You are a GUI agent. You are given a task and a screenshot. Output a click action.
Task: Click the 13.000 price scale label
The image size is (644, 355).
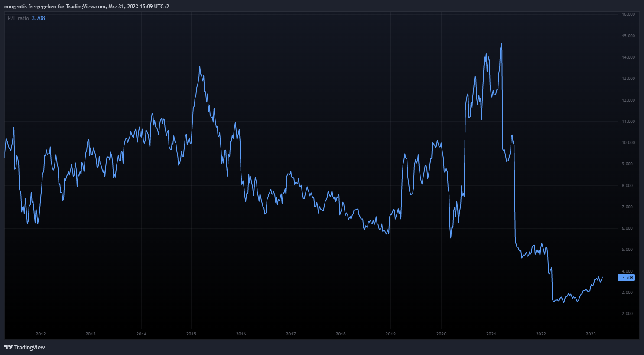pyautogui.click(x=628, y=79)
